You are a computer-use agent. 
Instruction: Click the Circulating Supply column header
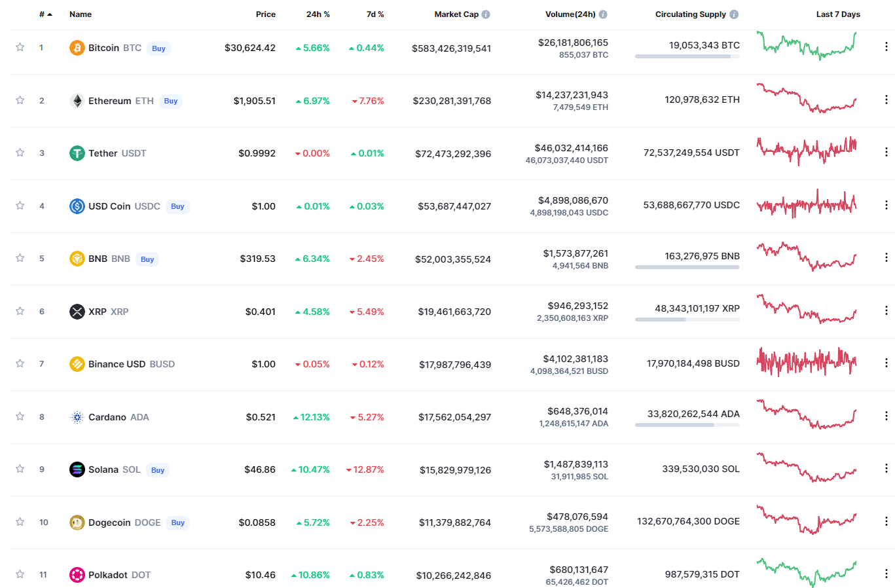(691, 14)
